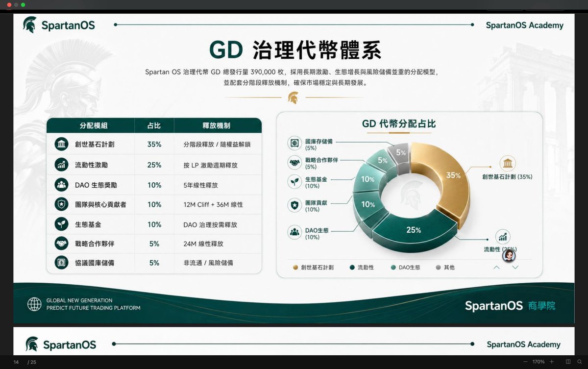Click the bank icon in 創世基石計劃 table row
This screenshot has height=369, width=588.
[x=62, y=145]
